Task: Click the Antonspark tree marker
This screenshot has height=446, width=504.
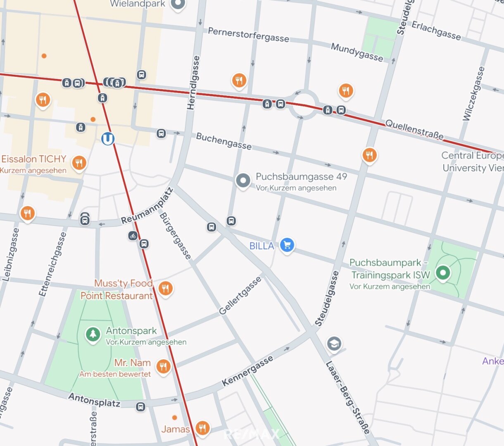Action: coord(93,334)
